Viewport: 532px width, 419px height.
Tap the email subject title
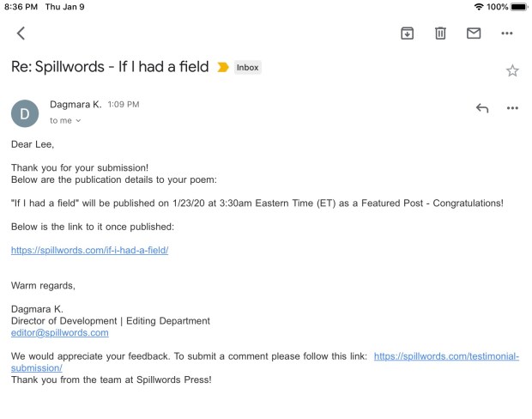click(x=109, y=66)
